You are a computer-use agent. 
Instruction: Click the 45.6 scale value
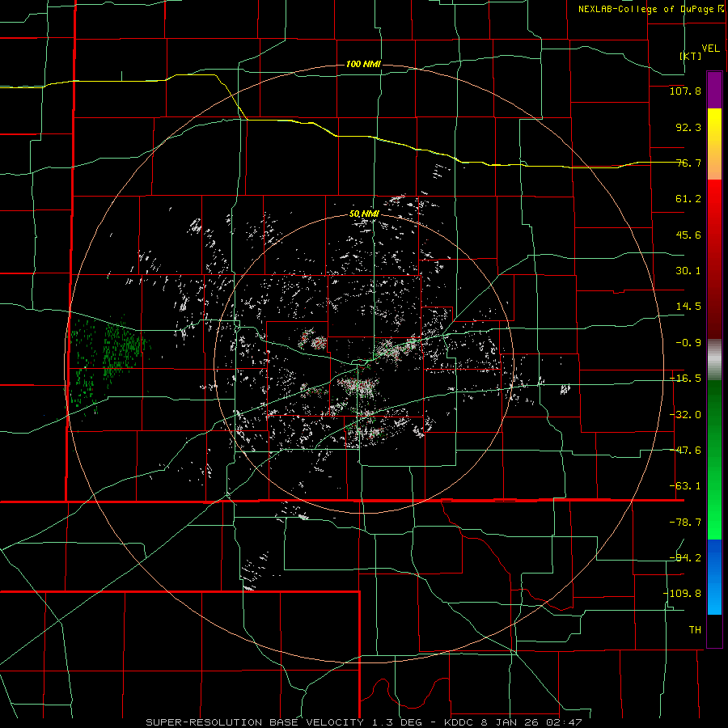pyautogui.click(x=688, y=235)
